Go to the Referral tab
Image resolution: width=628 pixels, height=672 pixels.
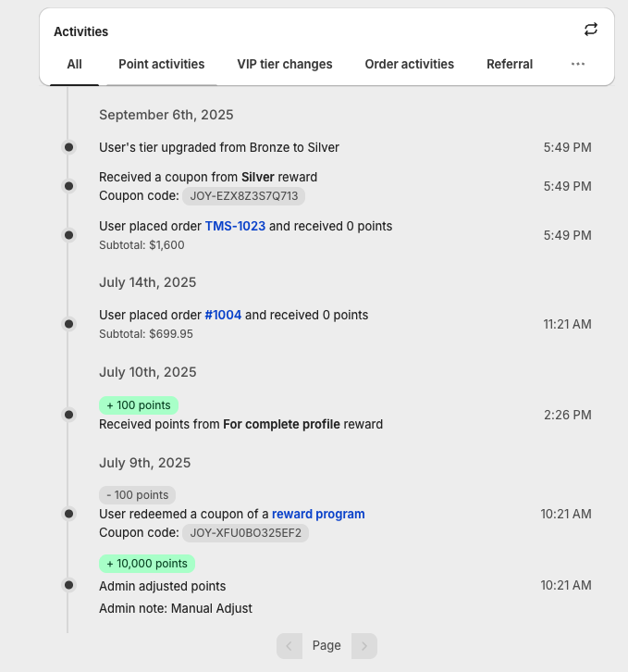point(510,64)
